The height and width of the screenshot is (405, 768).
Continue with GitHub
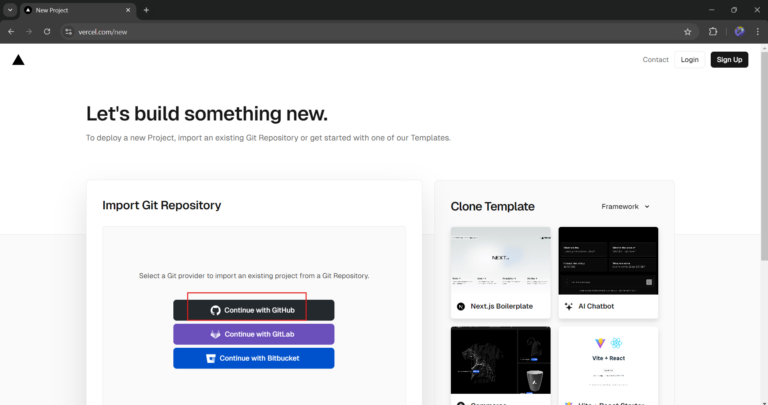tap(254, 310)
